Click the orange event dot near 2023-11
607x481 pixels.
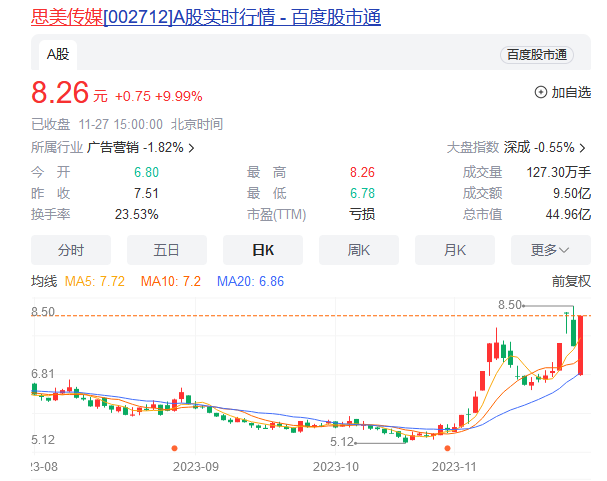(x=448, y=448)
